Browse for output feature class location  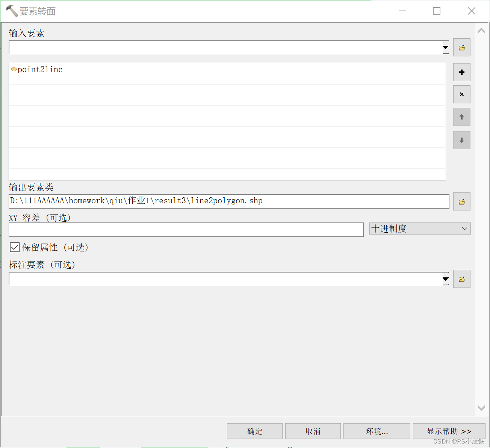coord(462,202)
